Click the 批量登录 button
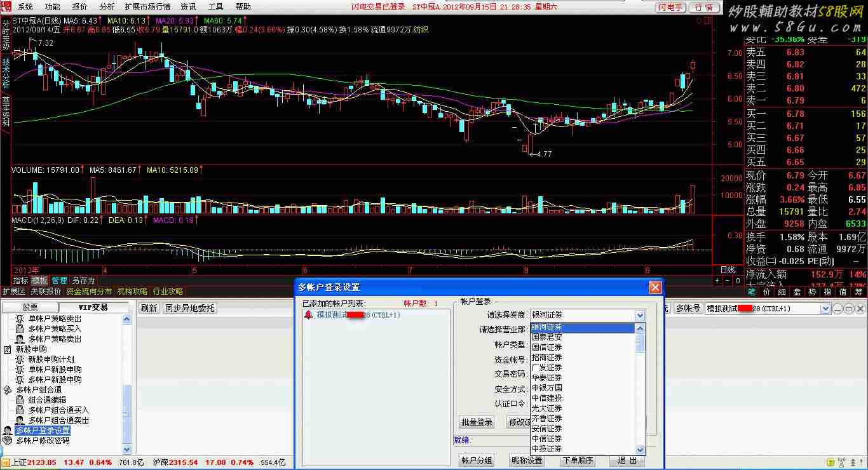This screenshot has height=470, width=868. point(477,422)
